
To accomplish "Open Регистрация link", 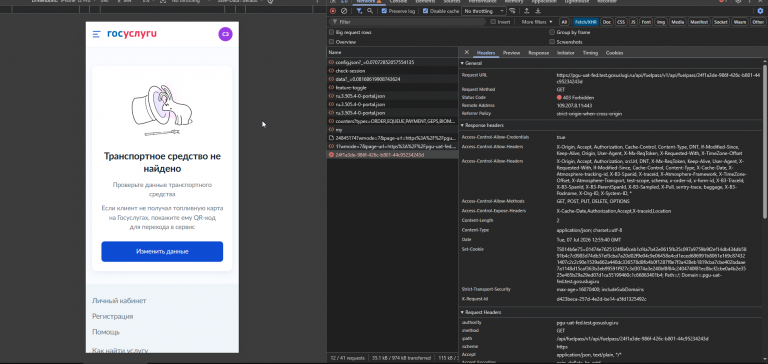I will click(x=113, y=316).
